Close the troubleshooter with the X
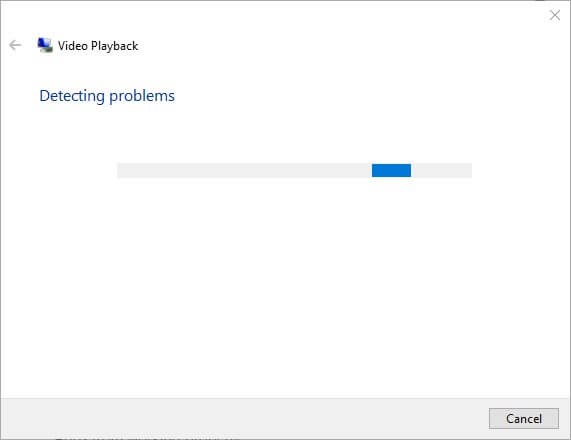The image size is (571, 440). (x=555, y=15)
